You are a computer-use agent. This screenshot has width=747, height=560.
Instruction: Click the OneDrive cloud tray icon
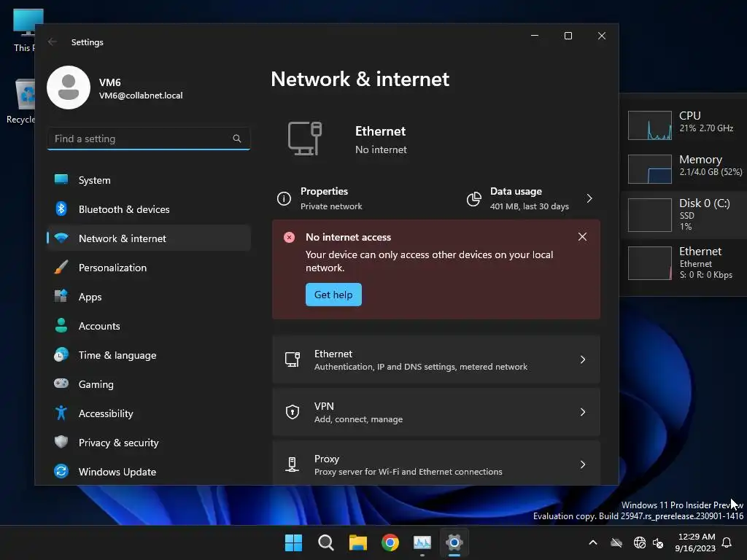616,542
